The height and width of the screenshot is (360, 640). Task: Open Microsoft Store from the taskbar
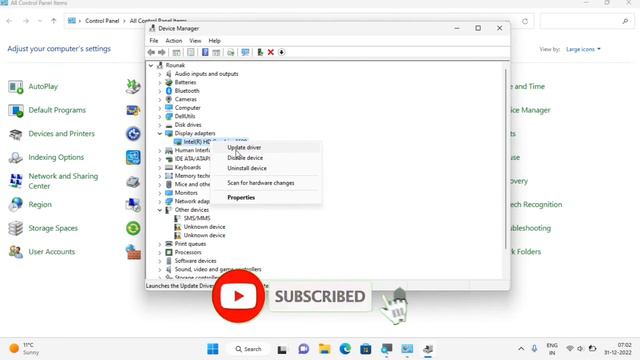pos(366,349)
